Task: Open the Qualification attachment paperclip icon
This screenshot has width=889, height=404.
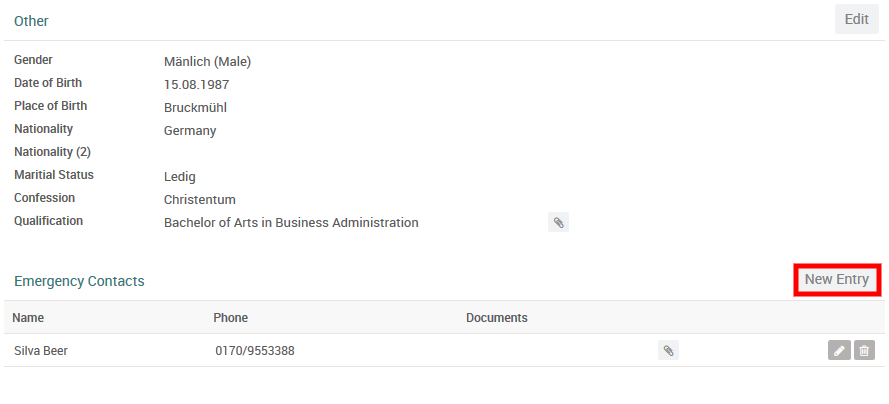Action: pos(559,223)
